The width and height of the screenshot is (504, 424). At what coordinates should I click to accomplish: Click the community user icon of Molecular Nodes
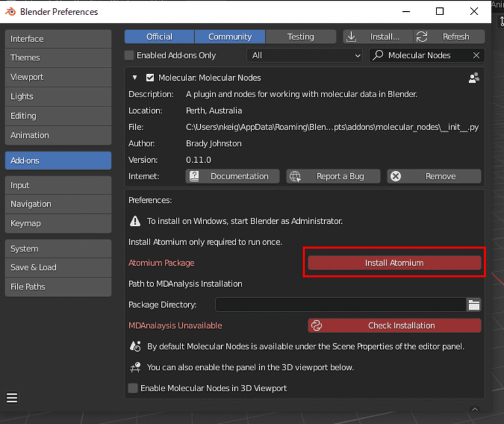click(x=474, y=77)
